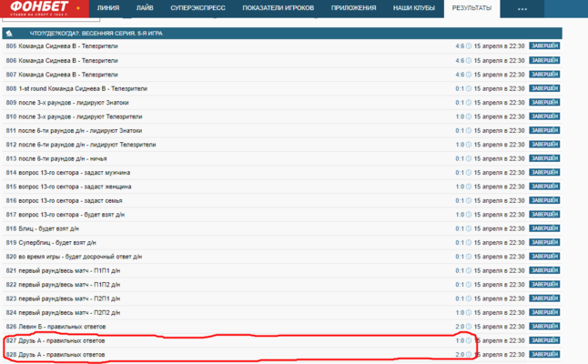Open the Наши клубы tab
588x364 pixels.
tap(414, 8)
